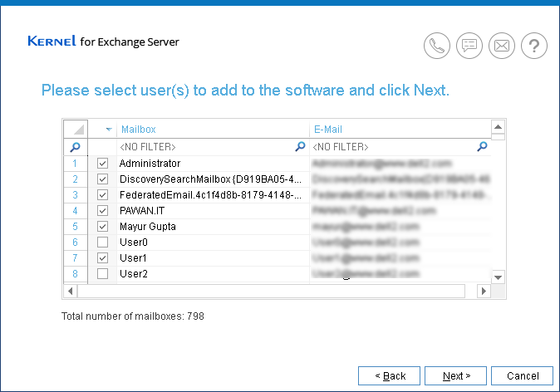Open live chat support icon
The image size is (560, 392).
pos(469,46)
